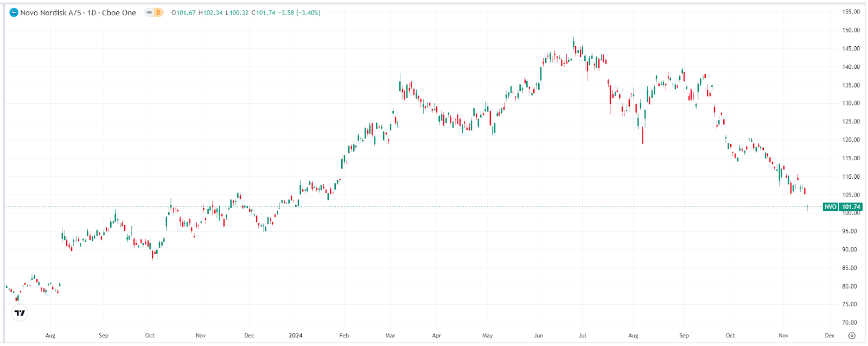The image size is (868, 346).
Task: Click the 110.00 price axis label
Action: click(851, 177)
